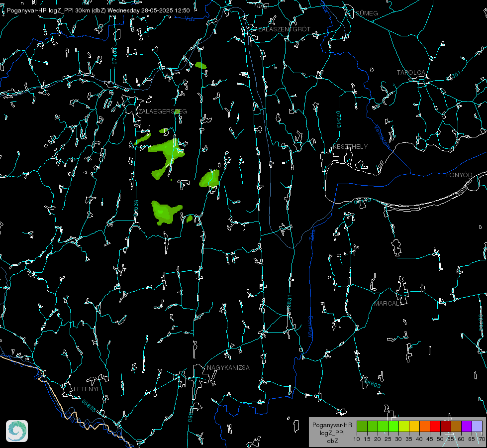Click the Poganyvar-HR legend label

pos(332,425)
